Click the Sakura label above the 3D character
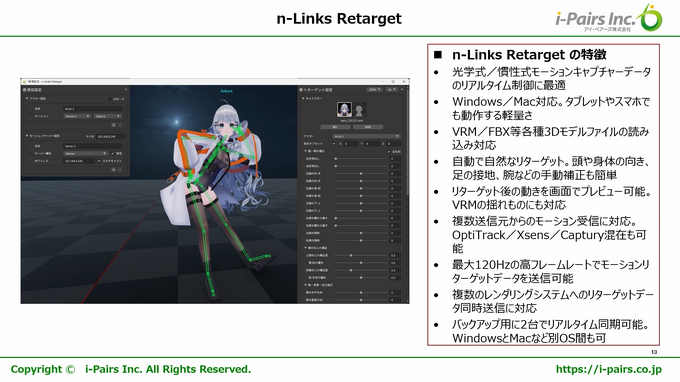The image size is (680, 382). click(x=226, y=91)
